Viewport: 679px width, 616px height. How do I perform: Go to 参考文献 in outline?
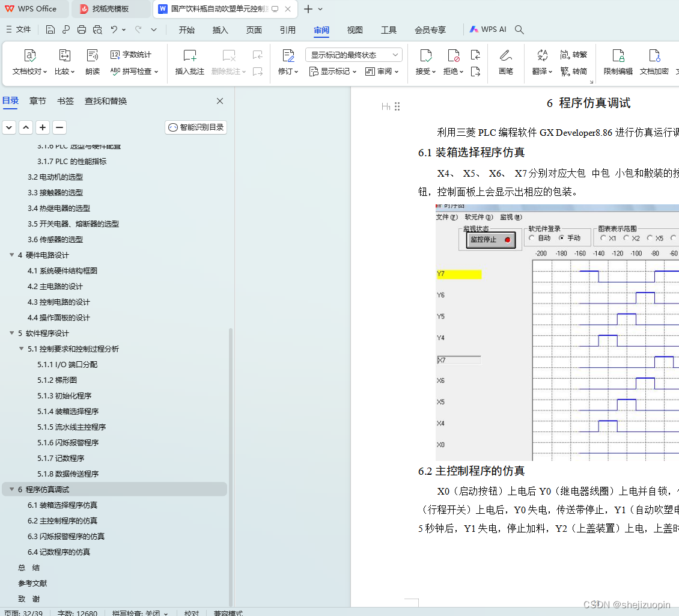pyautogui.click(x=32, y=583)
